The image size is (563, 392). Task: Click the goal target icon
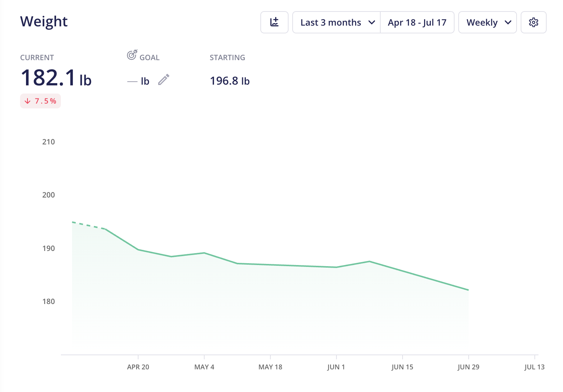pos(132,55)
